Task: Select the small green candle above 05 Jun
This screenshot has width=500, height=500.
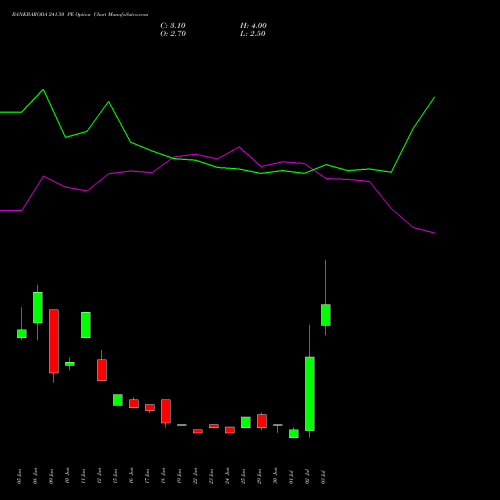Action: point(22,334)
